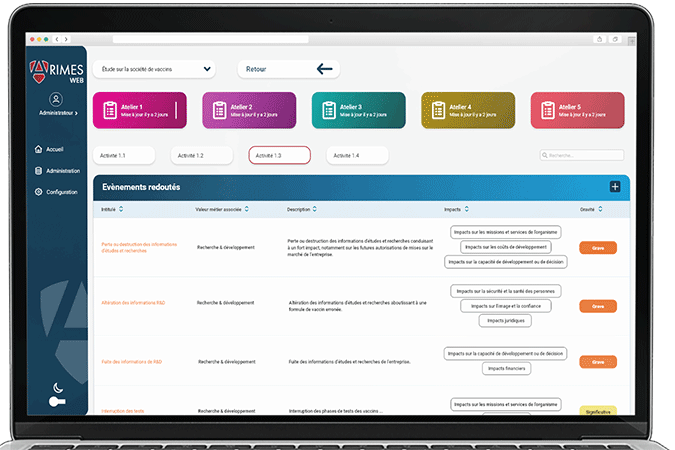Click Grave badge in Altération row
Viewport: 675px width, 450px height.
pyautogui.click(x=598, y=306)
